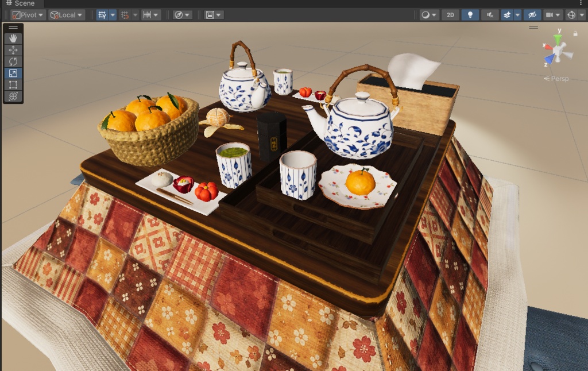
Task: Toggle grid snapping button
Action: pos(125,15)
